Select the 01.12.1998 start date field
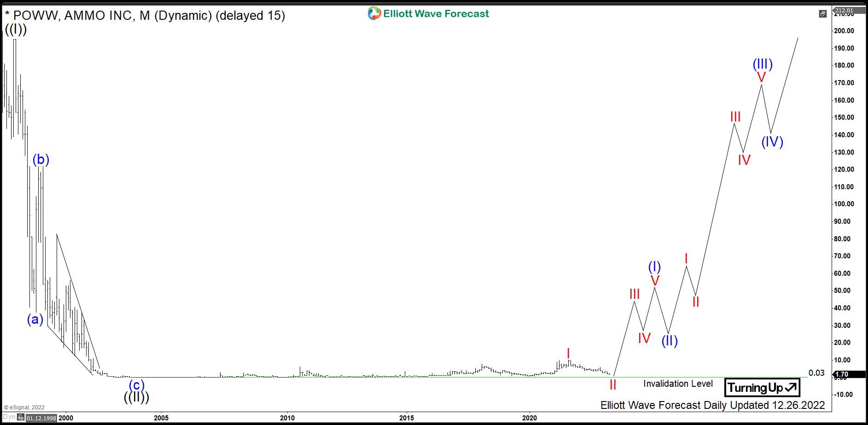This screenshot has height=425, width=868. coord(41,418)
